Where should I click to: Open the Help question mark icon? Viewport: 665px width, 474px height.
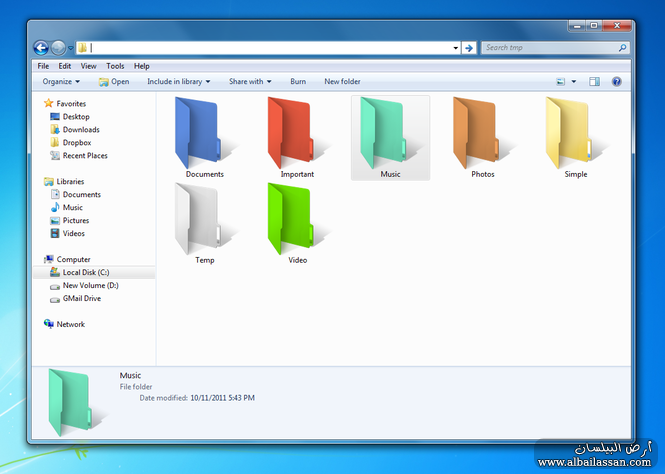point(616,81)
